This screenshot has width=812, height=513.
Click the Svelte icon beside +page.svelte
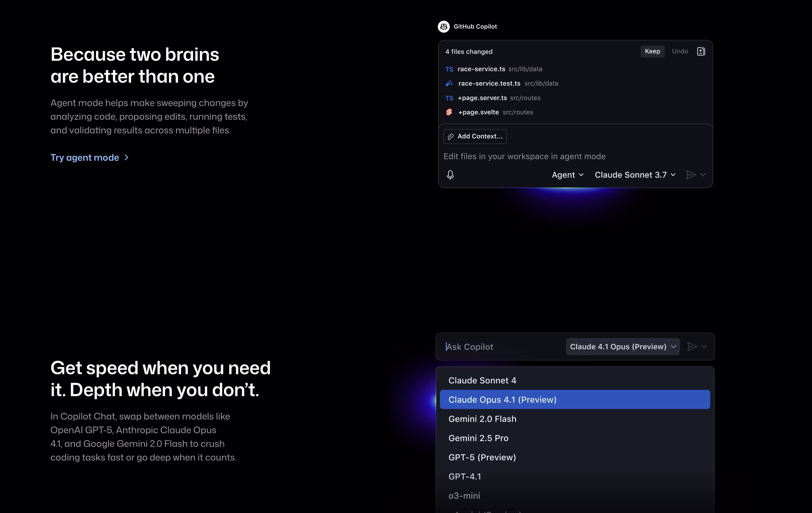coord(449,112)
